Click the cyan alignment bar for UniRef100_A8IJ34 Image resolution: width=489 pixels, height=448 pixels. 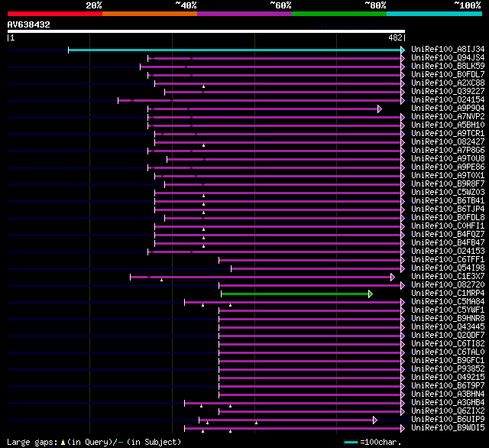coord(235,50)
